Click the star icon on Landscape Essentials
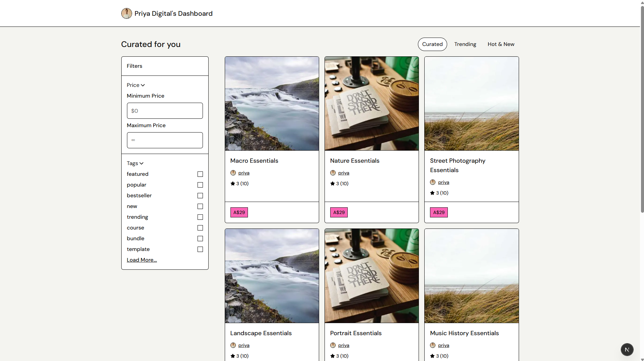This screenshot has height=361, width=644. [x=233, y=356]
